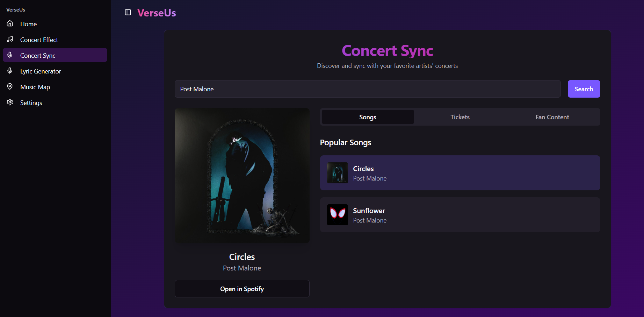Click Post Malone under the Sunflower title
Screen dimensions: 644x317
pyautogui.click(x=370, y=220)
